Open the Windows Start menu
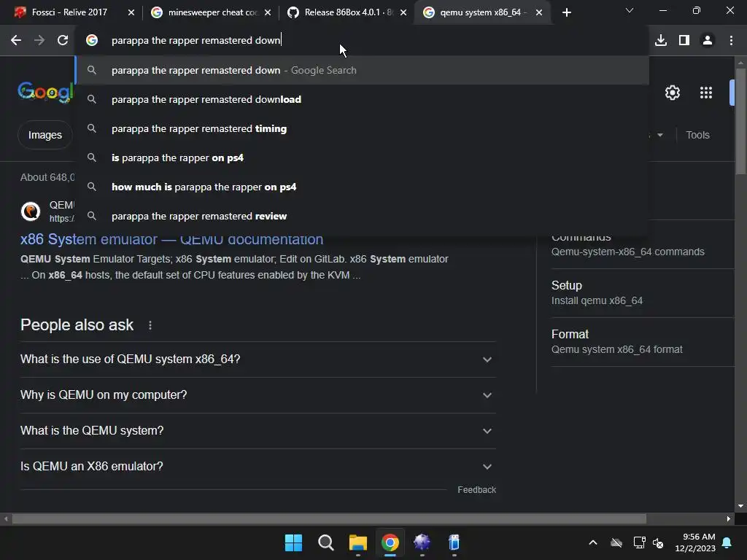 tap(293, 542)
